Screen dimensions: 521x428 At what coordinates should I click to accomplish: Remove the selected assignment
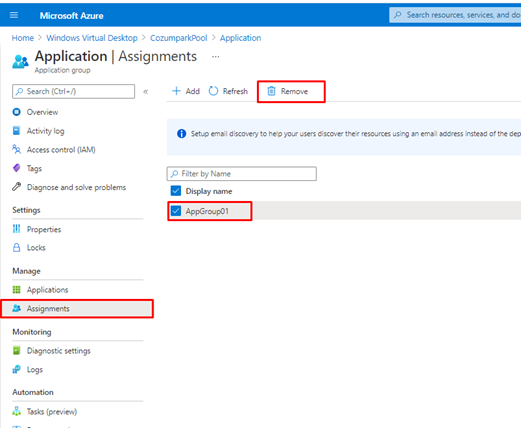(288, 91)
